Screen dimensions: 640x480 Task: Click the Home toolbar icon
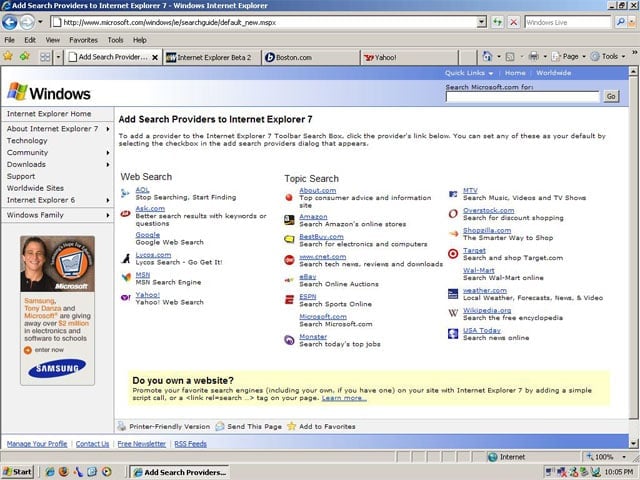[487, 56]
